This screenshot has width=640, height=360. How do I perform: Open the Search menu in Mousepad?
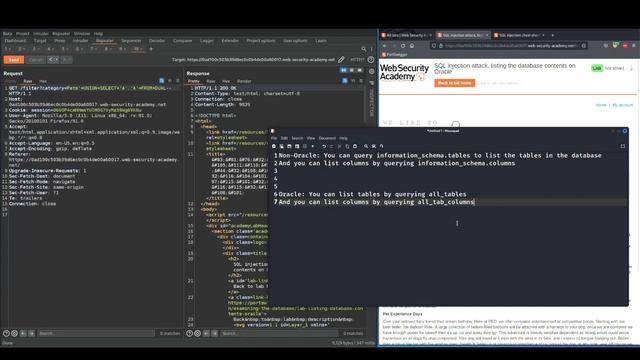coord(297,138)
